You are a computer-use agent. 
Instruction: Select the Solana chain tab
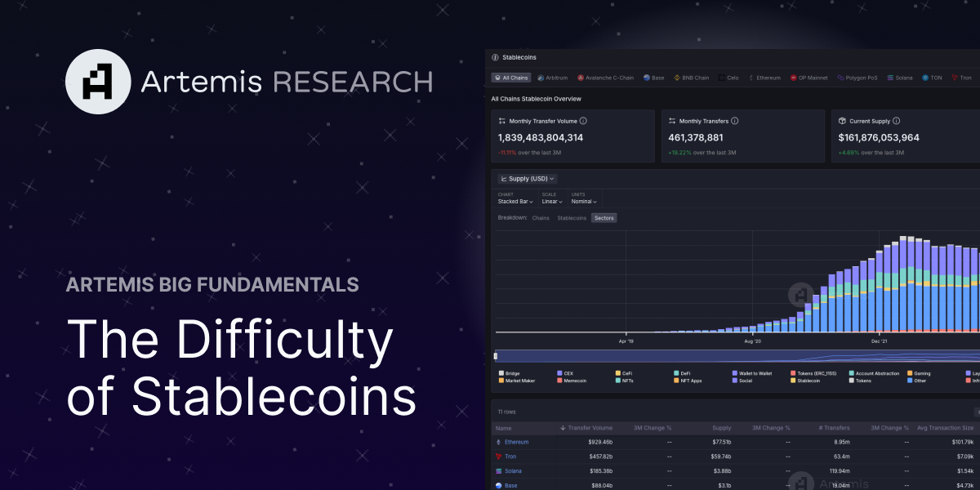900,78
